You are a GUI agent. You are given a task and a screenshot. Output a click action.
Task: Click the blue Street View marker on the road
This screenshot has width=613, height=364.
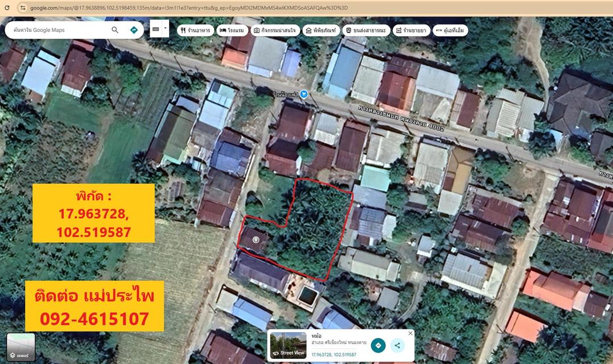click(303, 95)
